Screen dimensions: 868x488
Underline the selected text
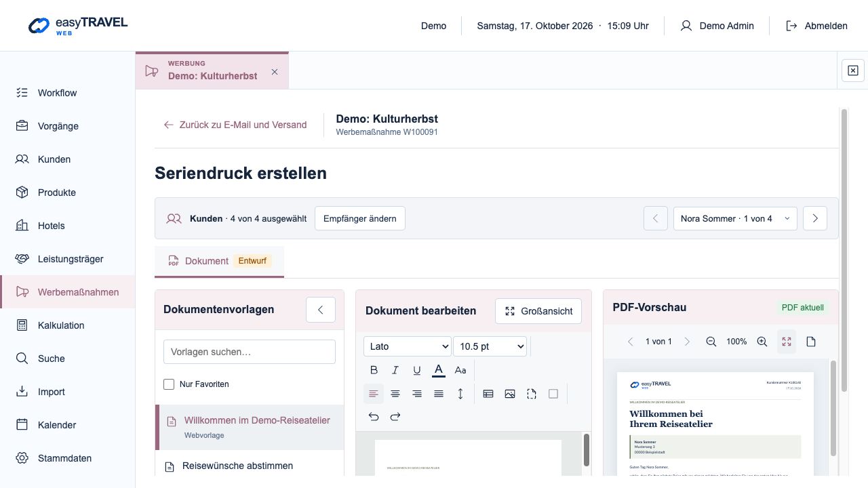click(x=417, y=370)
